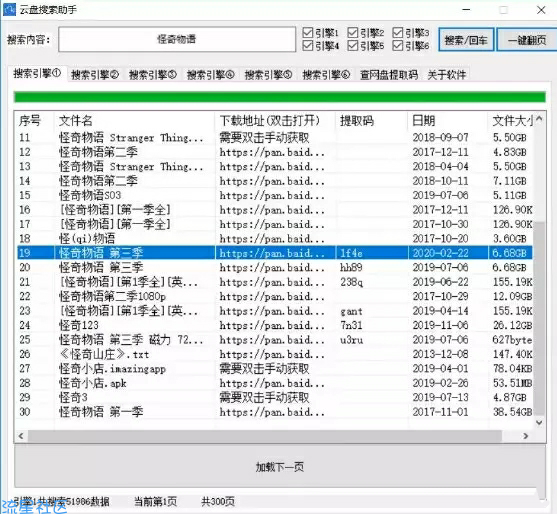
Task: Switch to the 搜索引擎③ tab
Action: pos(153,75)
